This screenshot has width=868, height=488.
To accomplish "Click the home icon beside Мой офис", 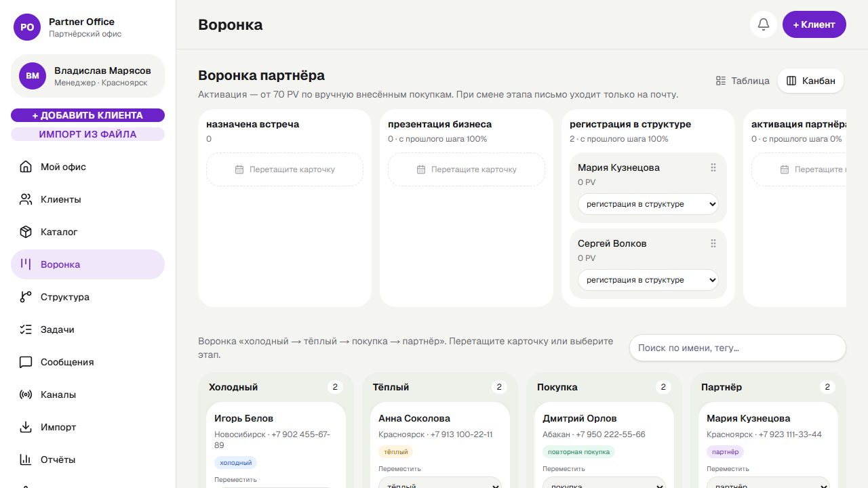I will (26, 167).
